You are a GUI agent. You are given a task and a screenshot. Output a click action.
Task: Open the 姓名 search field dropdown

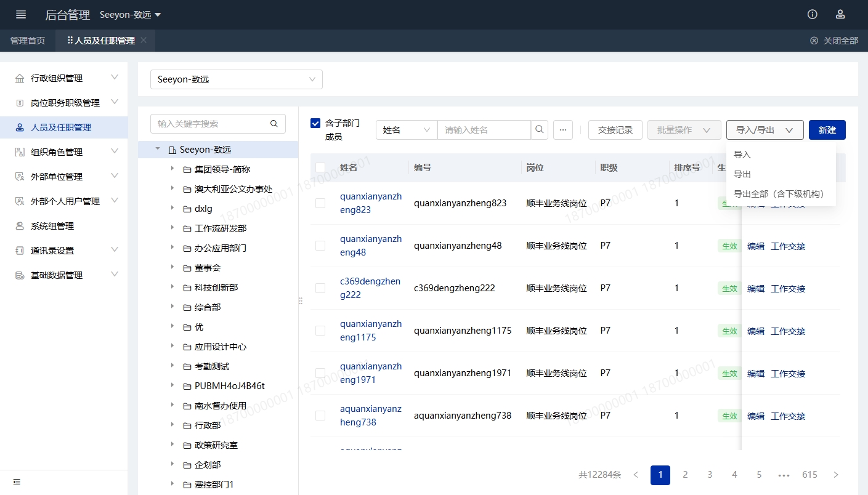coord(406,130)
